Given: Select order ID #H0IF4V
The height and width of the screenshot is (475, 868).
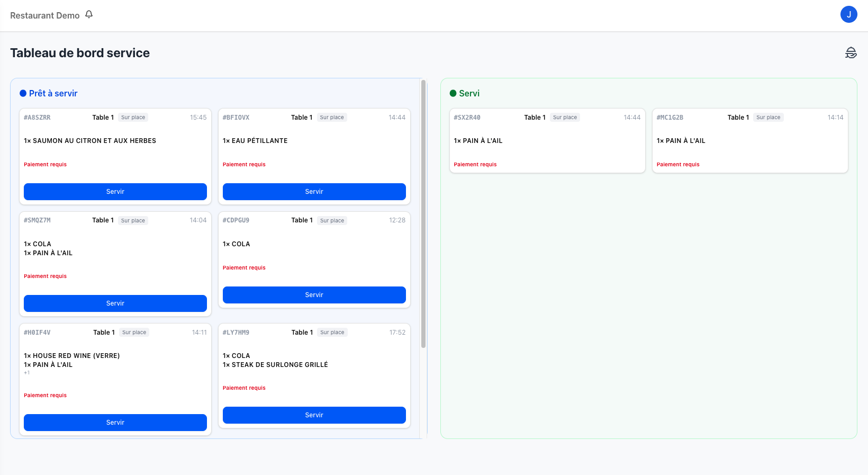Looking at the screenshot, I should [x=37, y=333].
